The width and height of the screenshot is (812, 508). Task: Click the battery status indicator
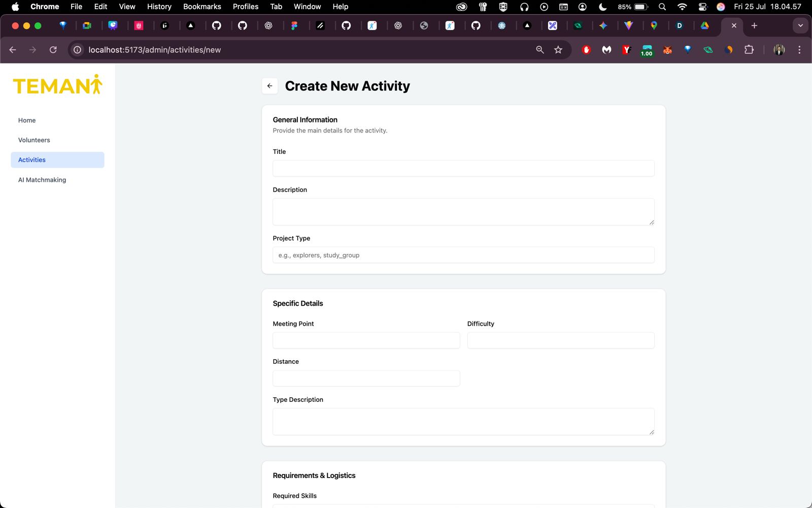point(633,7)
